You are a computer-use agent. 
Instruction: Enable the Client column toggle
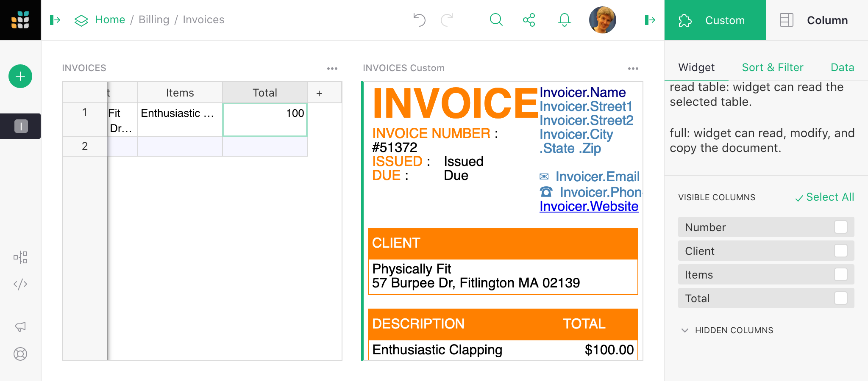[841, 251]
